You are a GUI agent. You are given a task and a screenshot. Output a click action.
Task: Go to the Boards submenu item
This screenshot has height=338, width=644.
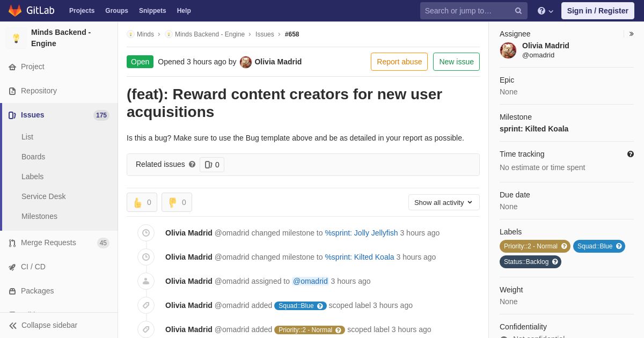coord(33,157)
